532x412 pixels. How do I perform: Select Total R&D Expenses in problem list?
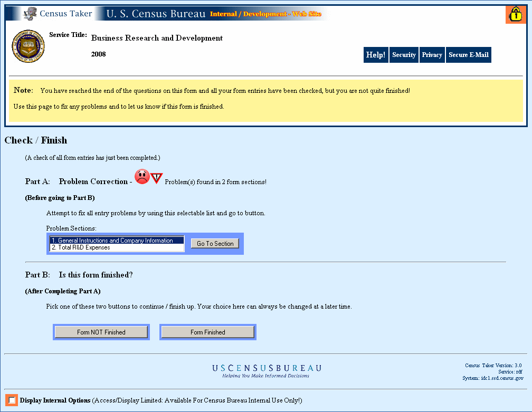[x=117, y=247]
